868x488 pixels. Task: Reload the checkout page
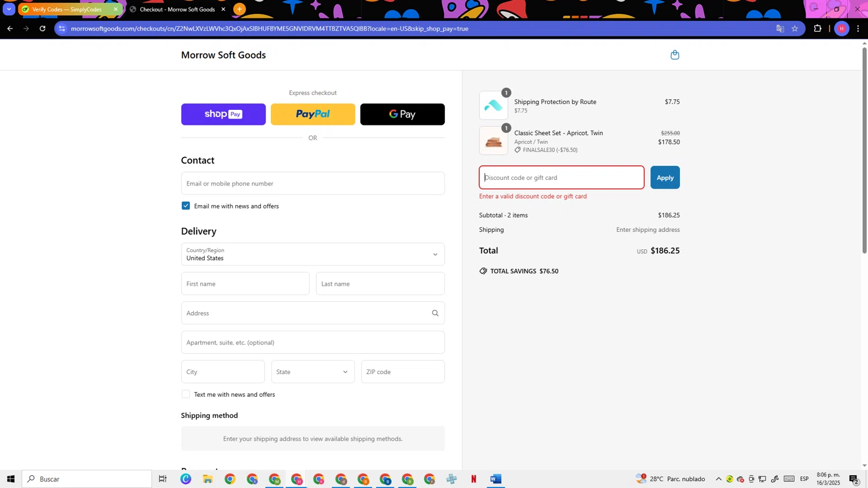coord(43,28)
